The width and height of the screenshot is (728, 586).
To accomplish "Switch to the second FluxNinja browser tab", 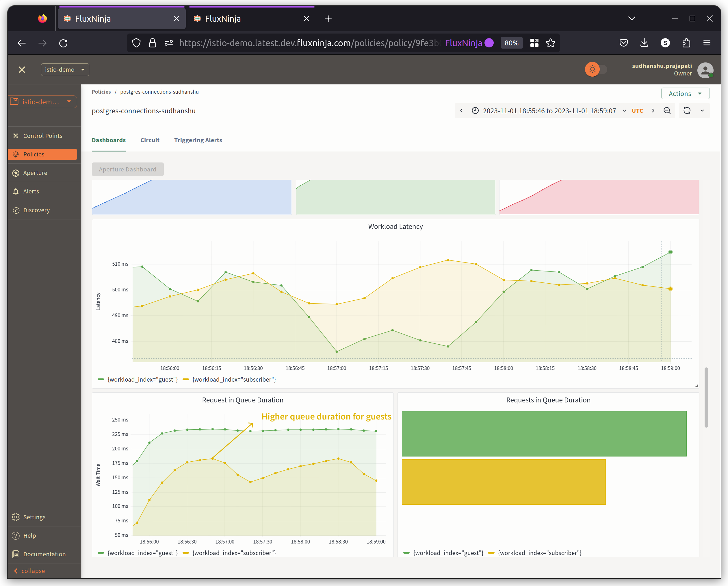I will tap(252, 19).
